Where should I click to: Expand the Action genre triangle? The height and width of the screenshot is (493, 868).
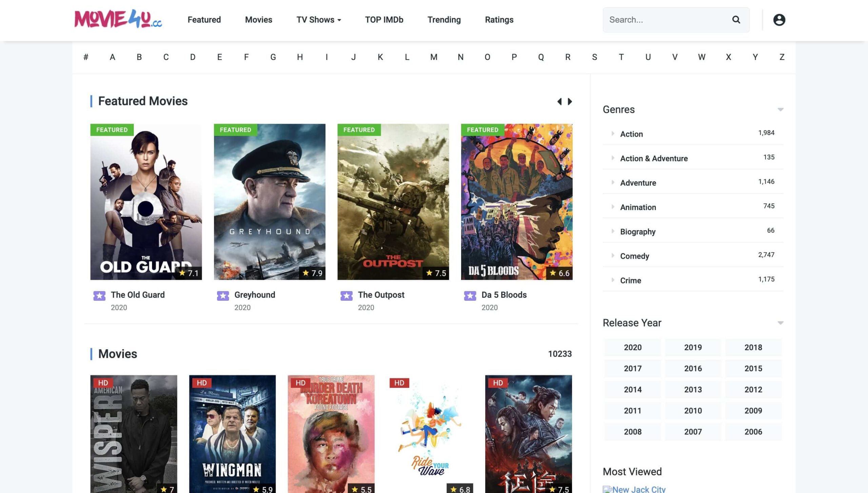coord(613,134)
